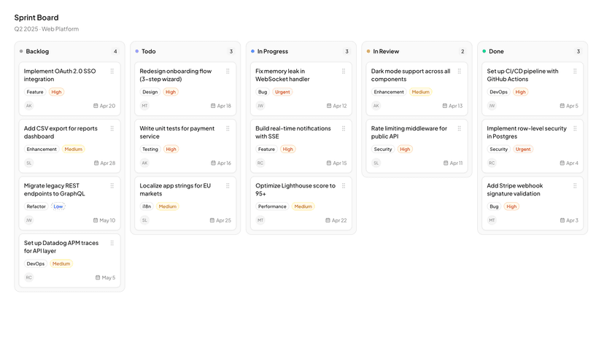Image resolution: width=604 pixels, height=364 pixels.
Task: Select the Backlog column header
Action: pos(70,51)
